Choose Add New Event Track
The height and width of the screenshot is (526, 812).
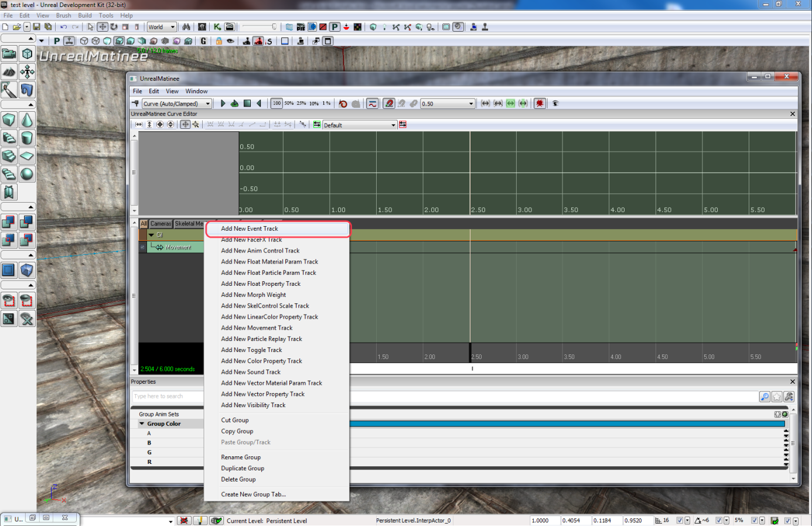pyautogui.click(x=278, y=228)
